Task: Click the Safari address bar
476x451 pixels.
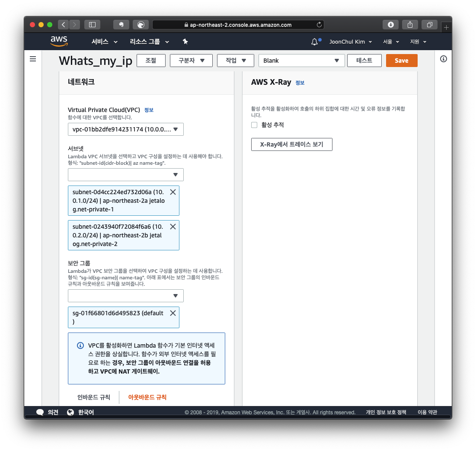Action: [x=238, y=25]
